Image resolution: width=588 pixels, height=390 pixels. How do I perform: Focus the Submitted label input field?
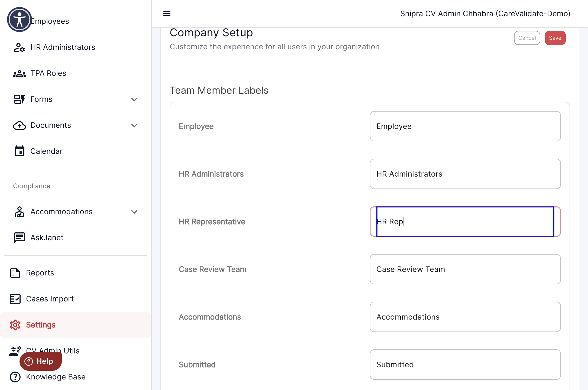(465, 365)
